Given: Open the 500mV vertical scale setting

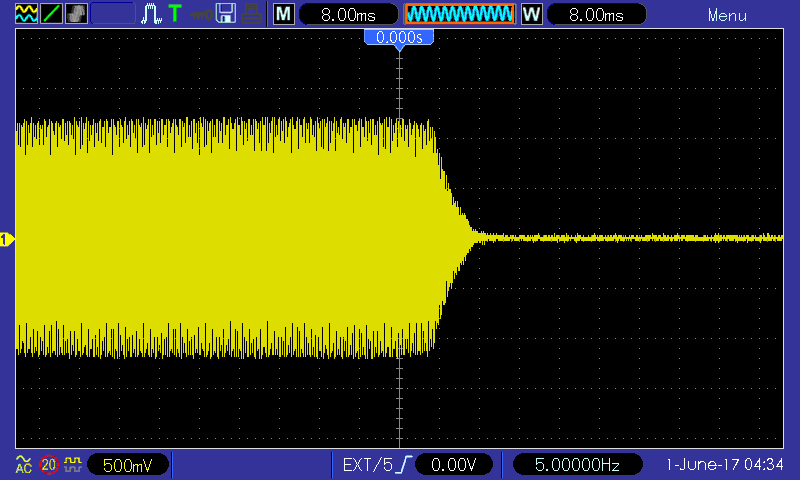Looking at the screenshot, I should point(127,465).
